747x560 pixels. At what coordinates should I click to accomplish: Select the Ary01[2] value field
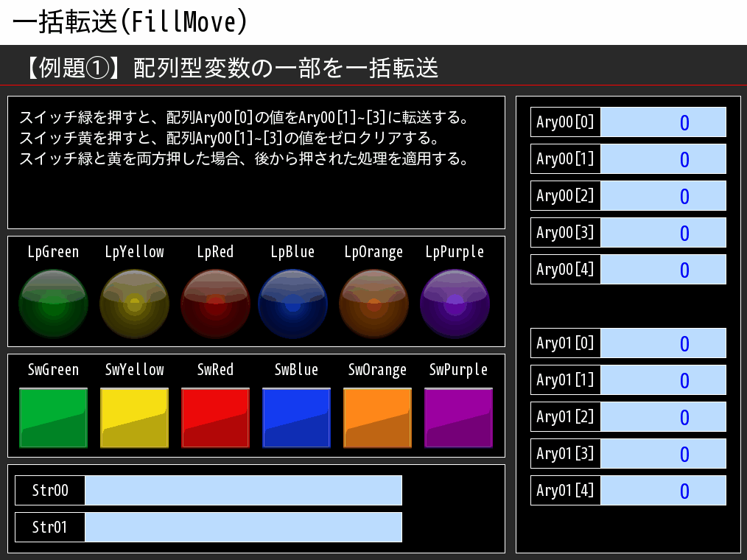point(663,416)
